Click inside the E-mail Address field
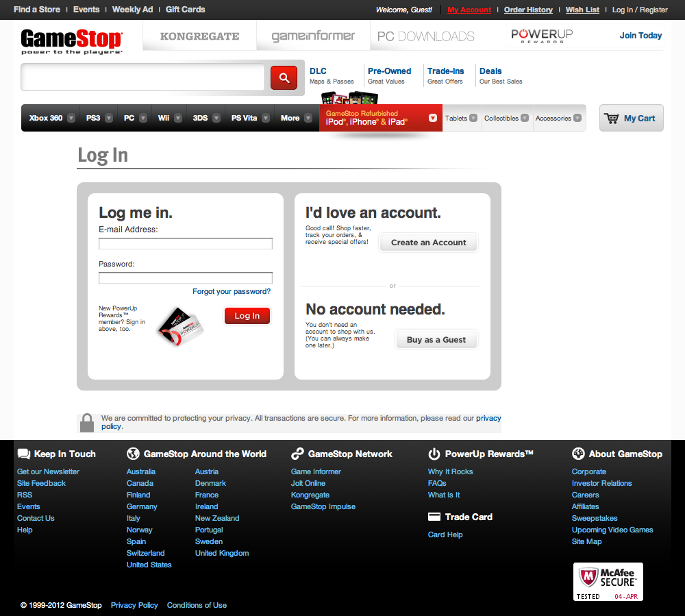685x616 pixels. (185, 243)
